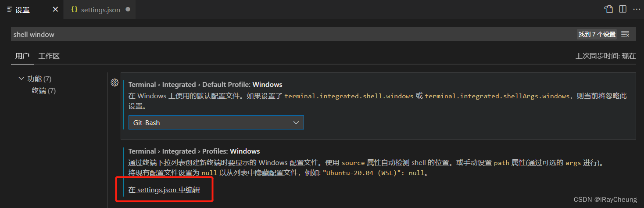
Task: Click the Default Profile: Windows setting title
Action: [x=205, y=84]
